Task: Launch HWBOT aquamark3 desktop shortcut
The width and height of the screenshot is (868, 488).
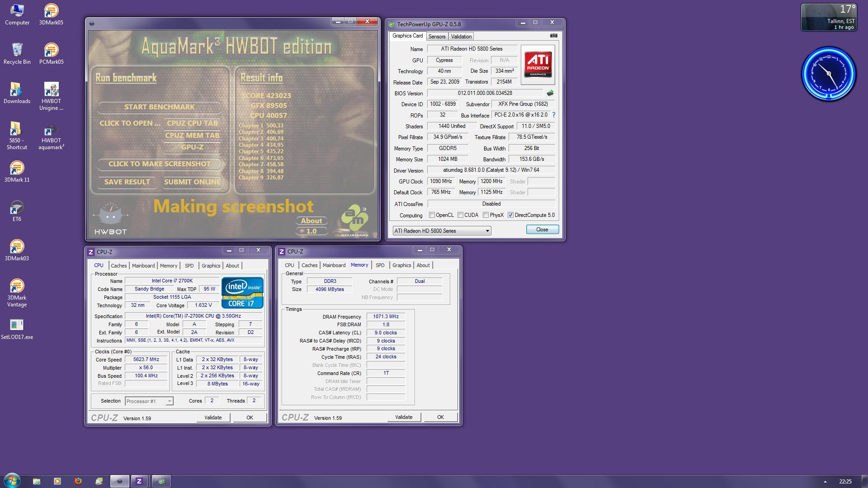Action: tap(51, 136)
